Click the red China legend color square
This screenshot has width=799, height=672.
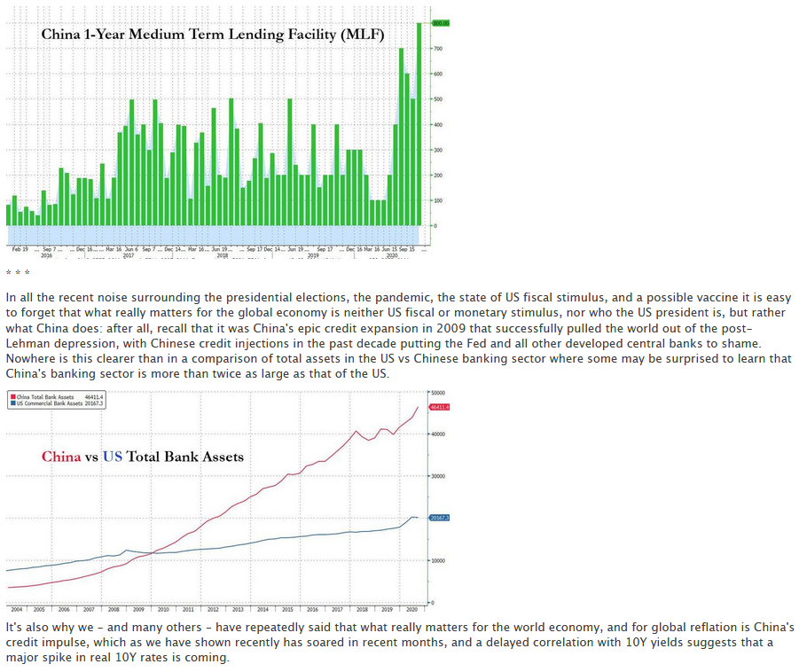point(12,397)
